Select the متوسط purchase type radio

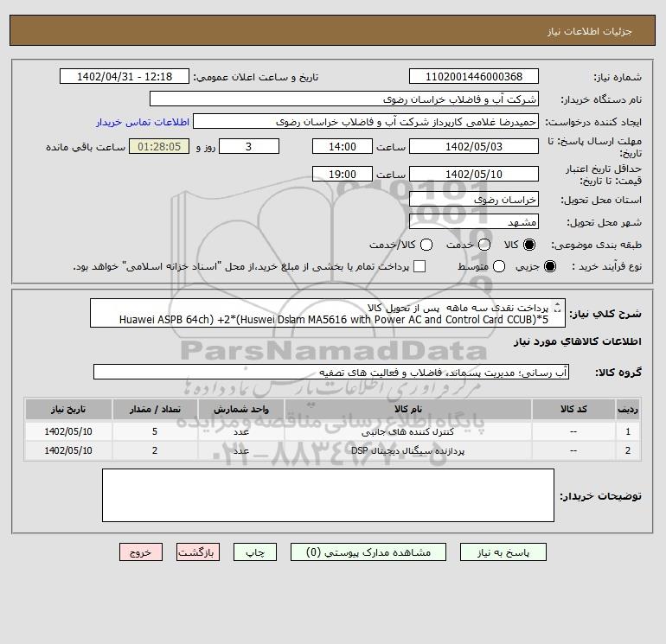499,266
